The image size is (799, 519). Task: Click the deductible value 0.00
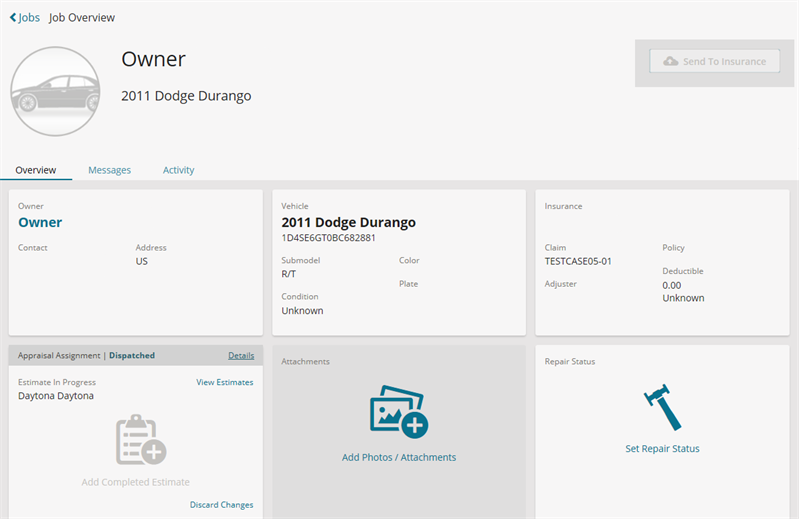point(672,285)
